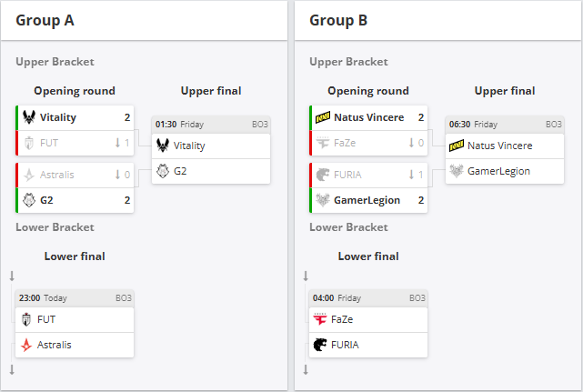Click the FURIA opening round row
Image resolution: width=583 pixels, height=392 pixels.
tap(369, 175)
